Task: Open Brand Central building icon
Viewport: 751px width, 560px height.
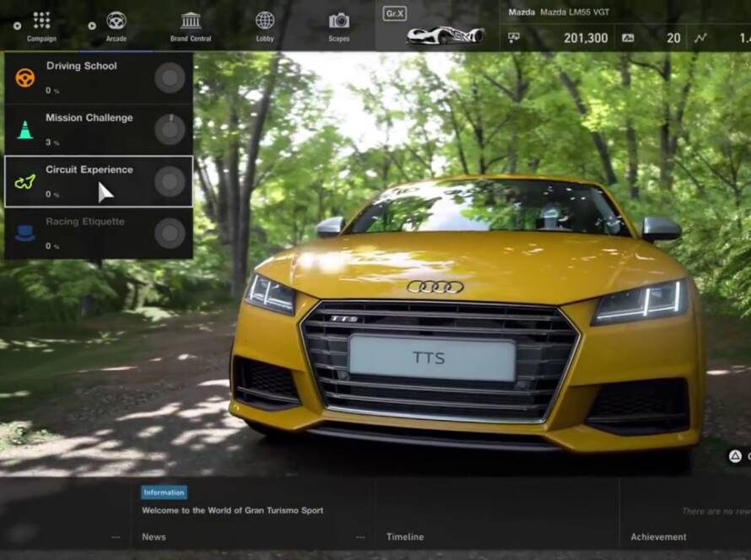Action: pos(191,21)
